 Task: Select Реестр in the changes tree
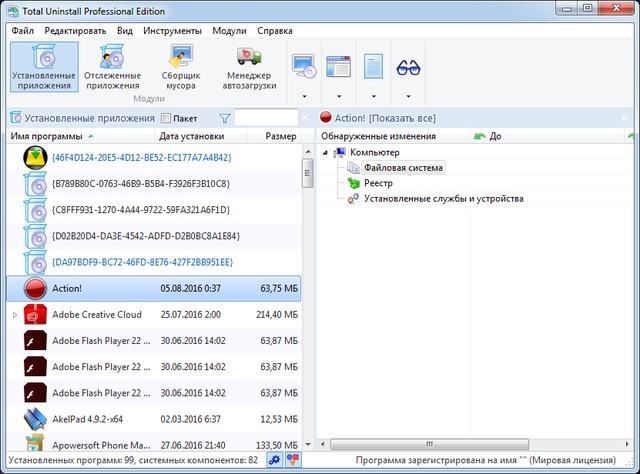click(x=378, y=183)
